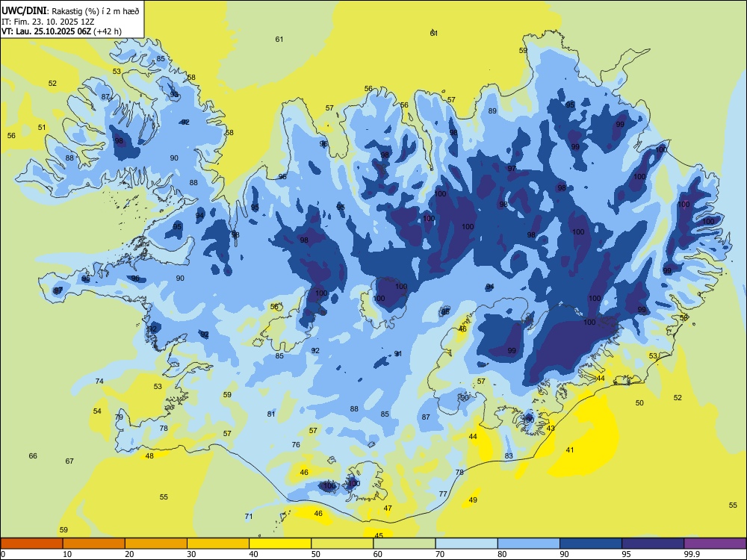Click the legend scale label '20'

129,554
